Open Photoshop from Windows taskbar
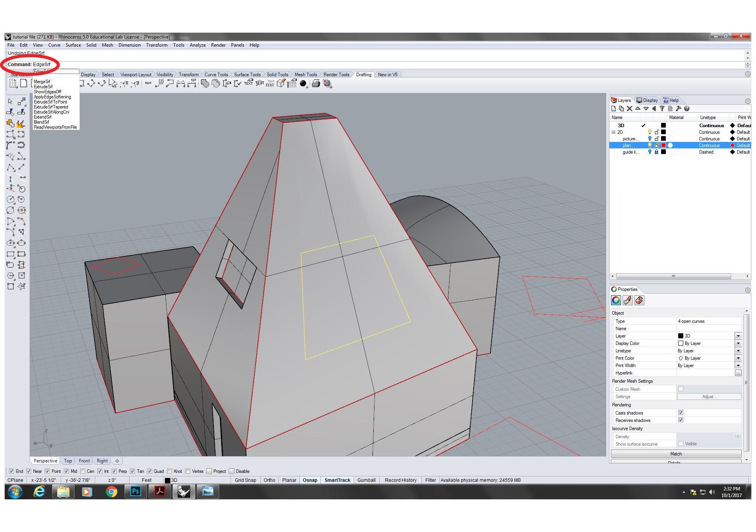The image size is (756, 532). coord(135,492)
